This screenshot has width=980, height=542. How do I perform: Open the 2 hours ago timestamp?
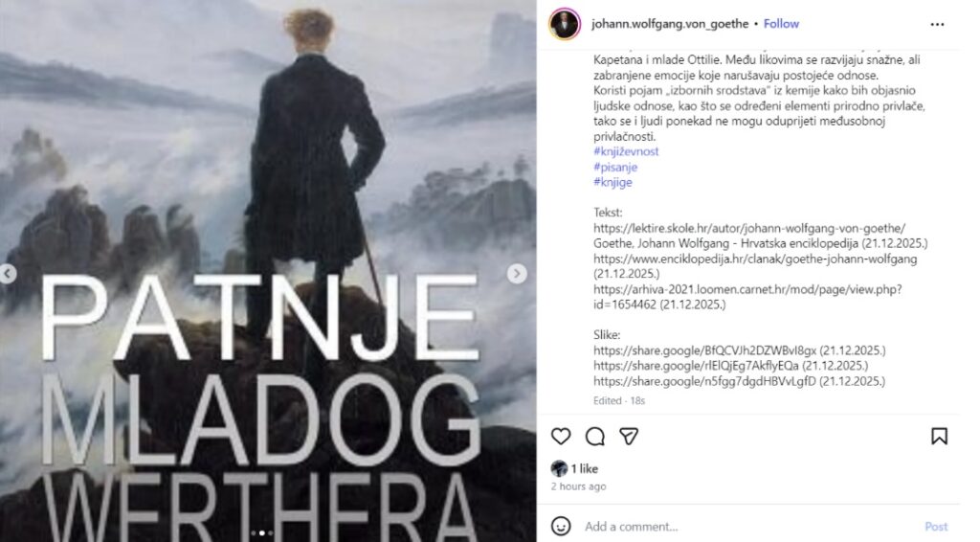coord(579,486)
